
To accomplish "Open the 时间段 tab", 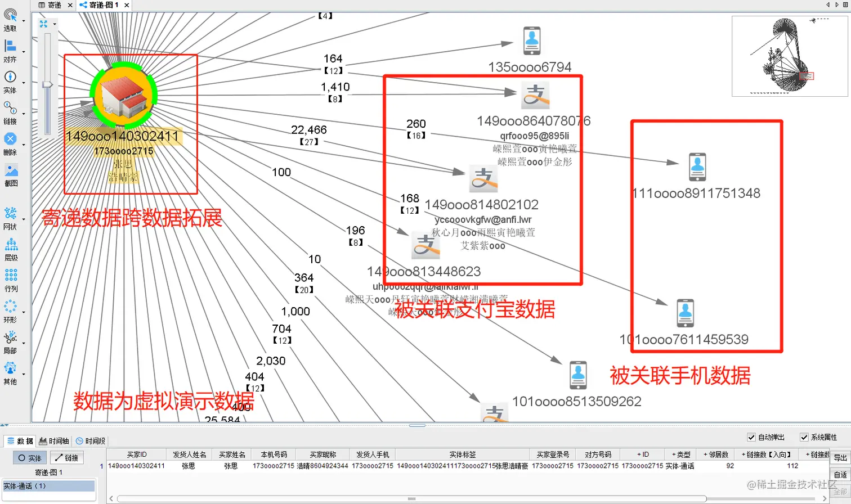I will coord(91,441).
